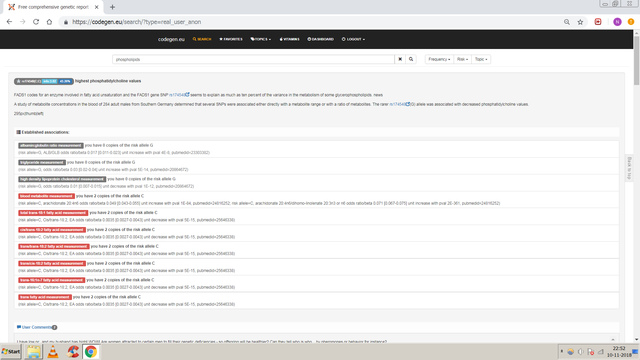Click the codegen.eu brand link
The image size is (640, 360).
tap(171, 39)
